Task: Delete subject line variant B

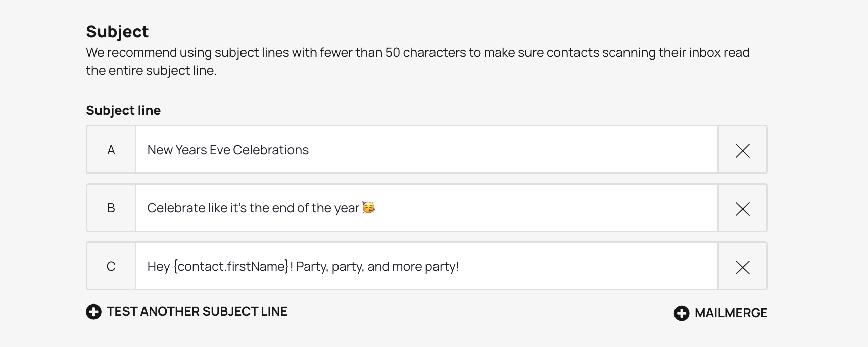Action: [742, 208]
